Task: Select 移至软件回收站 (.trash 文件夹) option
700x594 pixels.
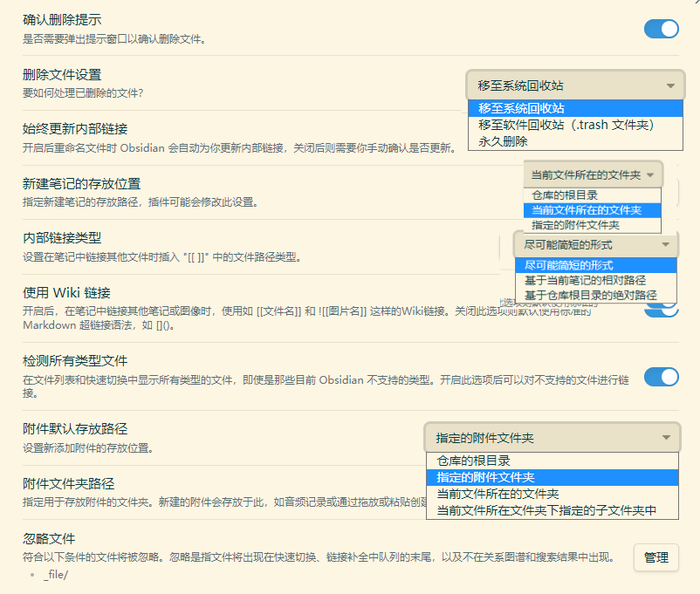Action: pyautogui.click(x=566, y=125)
